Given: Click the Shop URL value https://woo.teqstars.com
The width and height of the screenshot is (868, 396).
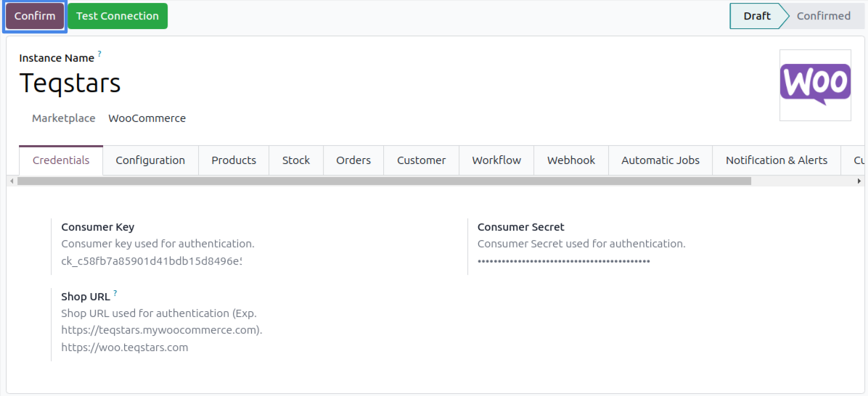Looking at the screenshot, I should (x=125, y=347).
